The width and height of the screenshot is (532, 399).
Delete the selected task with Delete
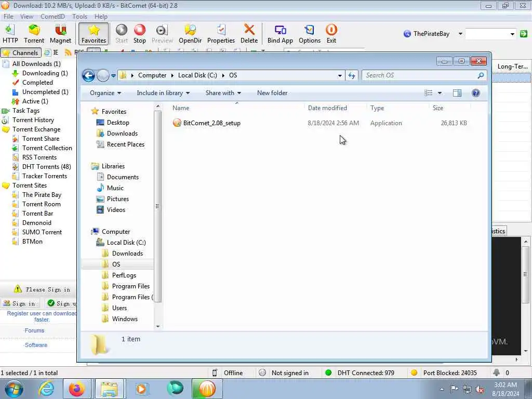(x=249, y=34)
